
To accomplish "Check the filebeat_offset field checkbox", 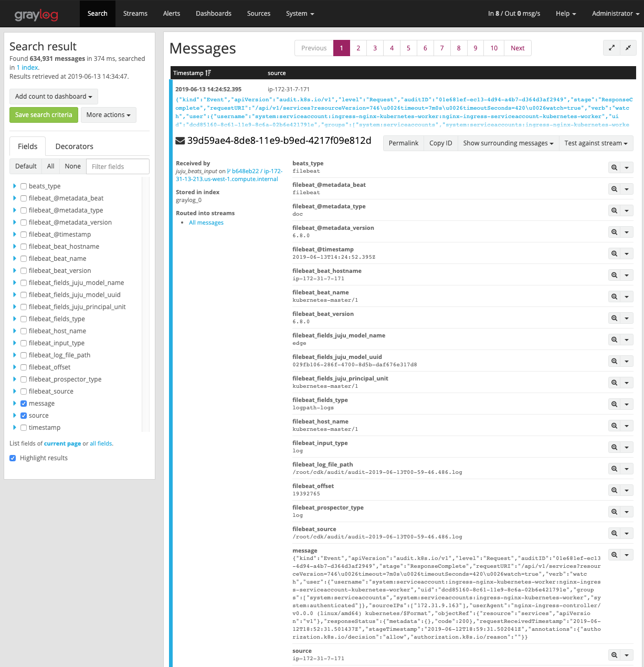I will pyautogui.click(x=24, y=367).
